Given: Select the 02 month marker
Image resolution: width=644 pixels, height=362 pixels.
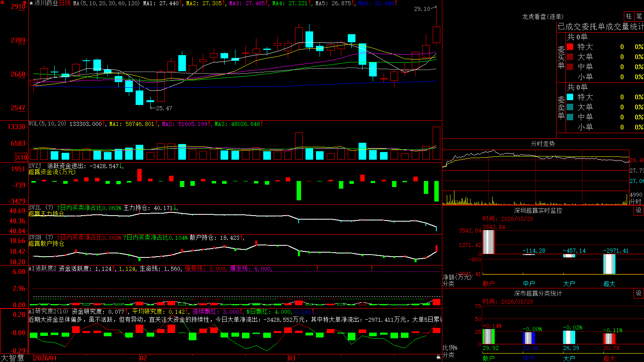Looking at the screenshot, I should (143, 358).
